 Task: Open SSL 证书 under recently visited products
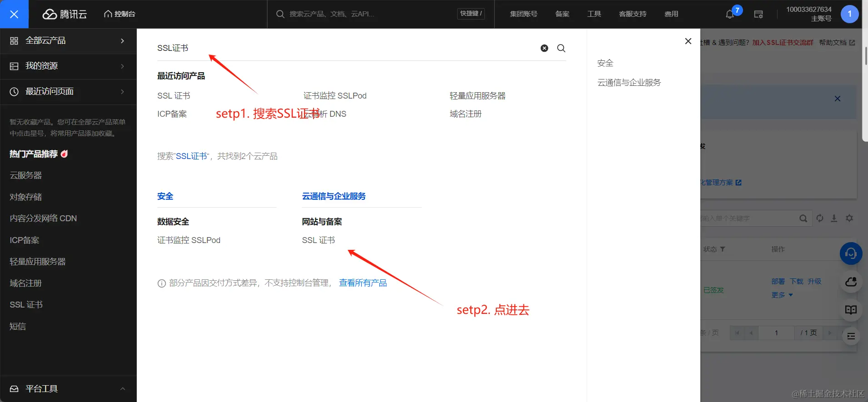(174, 96)
